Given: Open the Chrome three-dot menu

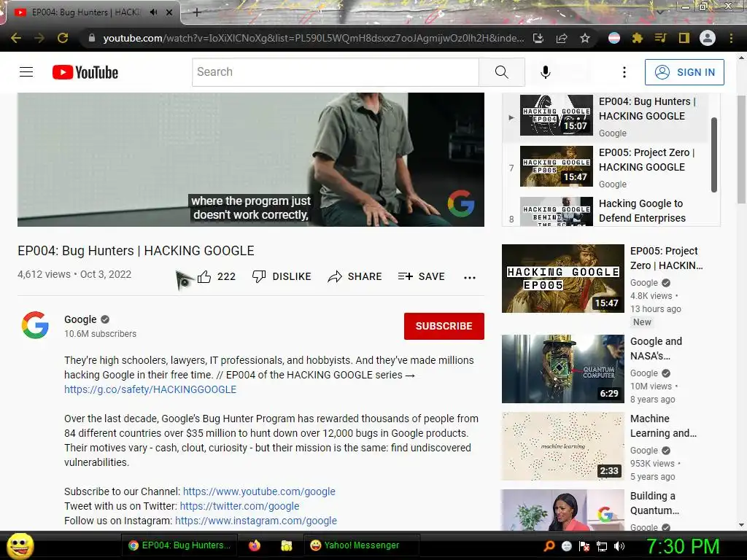Looking at the screenshot, I should pos(731,38).
